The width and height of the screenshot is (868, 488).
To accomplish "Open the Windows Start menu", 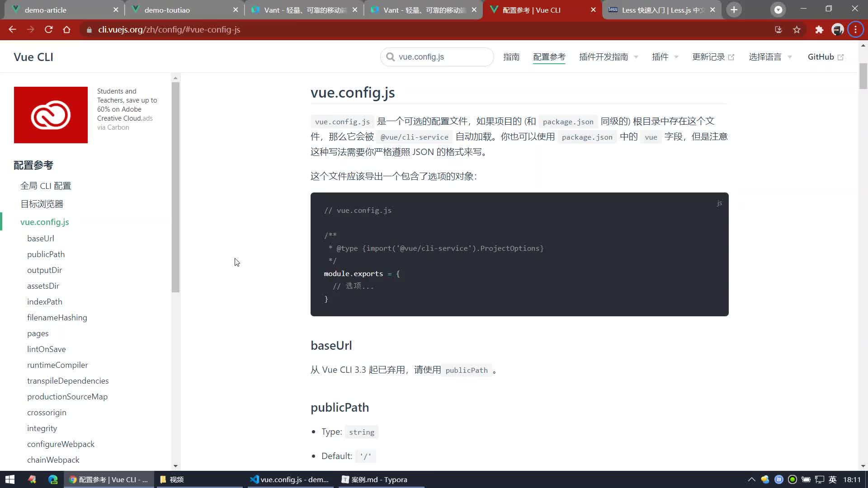I will click(10, 479).
